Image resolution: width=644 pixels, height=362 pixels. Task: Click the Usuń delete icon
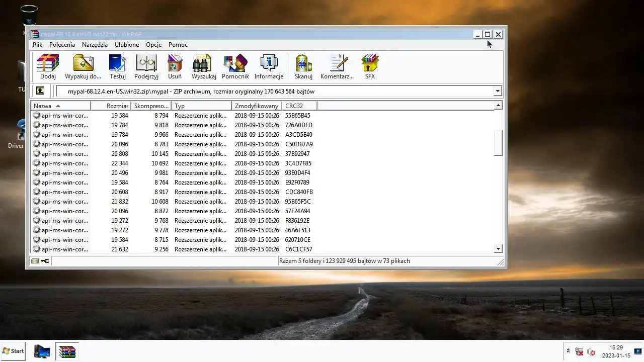pyautogui.click(x=175, y=67)
